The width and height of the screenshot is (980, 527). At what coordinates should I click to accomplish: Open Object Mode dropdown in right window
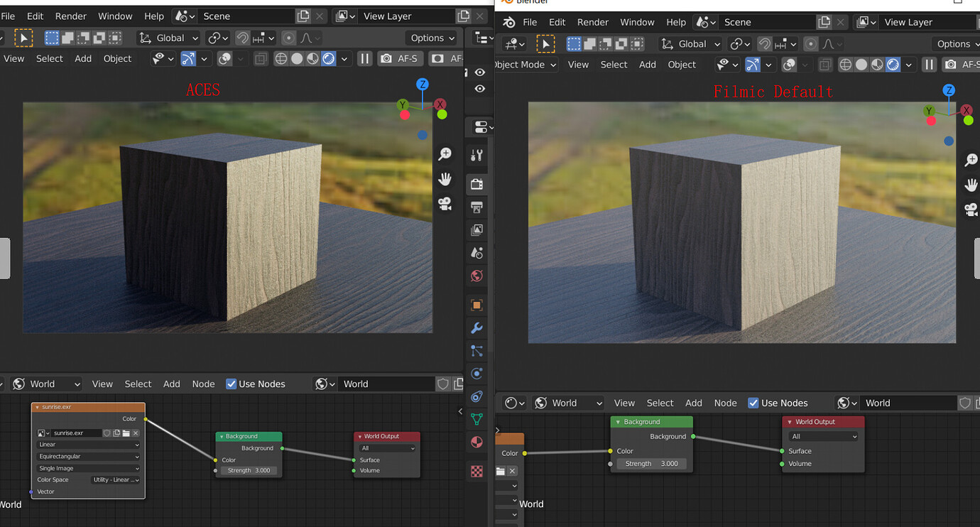527,65
